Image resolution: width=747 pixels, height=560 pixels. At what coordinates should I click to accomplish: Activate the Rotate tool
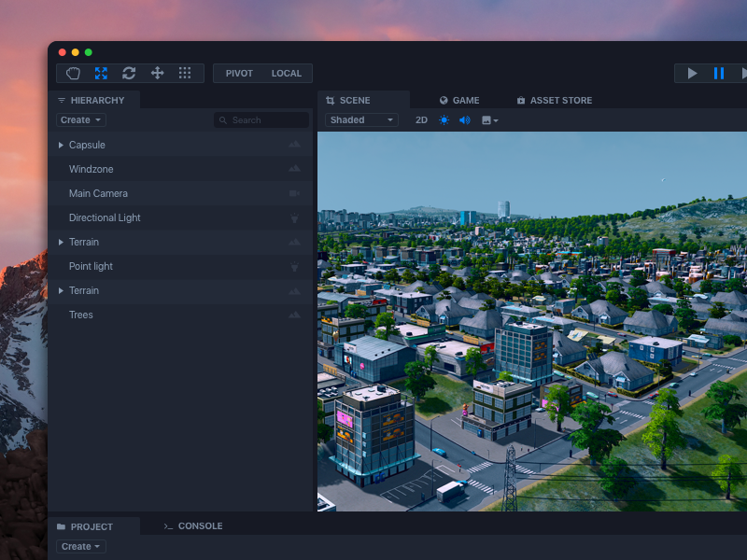pos(129,74)
